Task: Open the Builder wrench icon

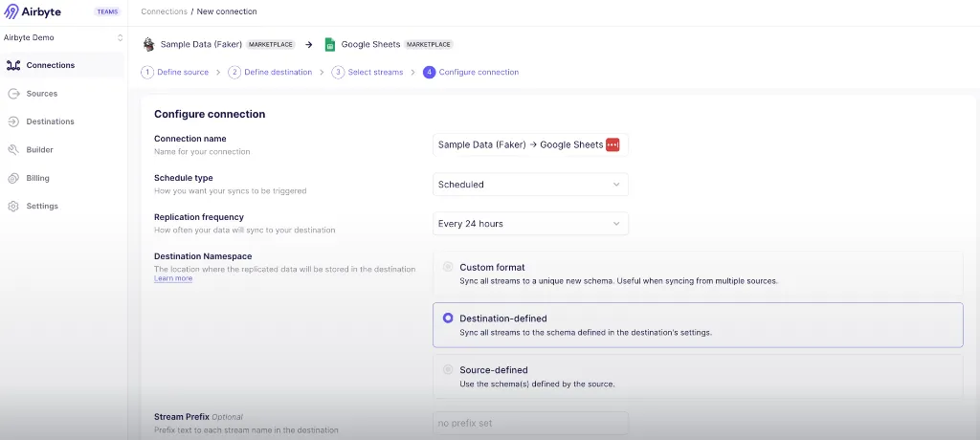Action: (x=13, y=149)
